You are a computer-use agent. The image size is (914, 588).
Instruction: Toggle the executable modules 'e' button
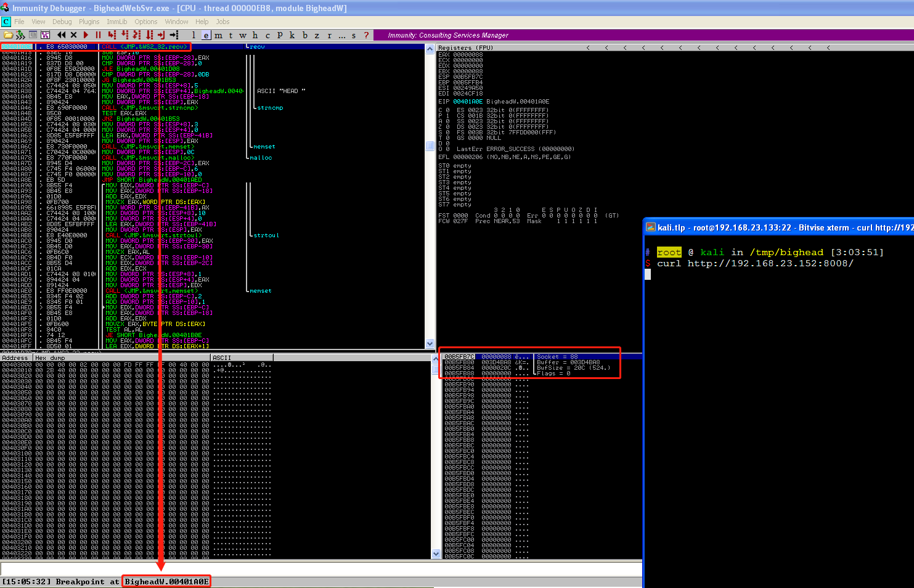(206, 35)
